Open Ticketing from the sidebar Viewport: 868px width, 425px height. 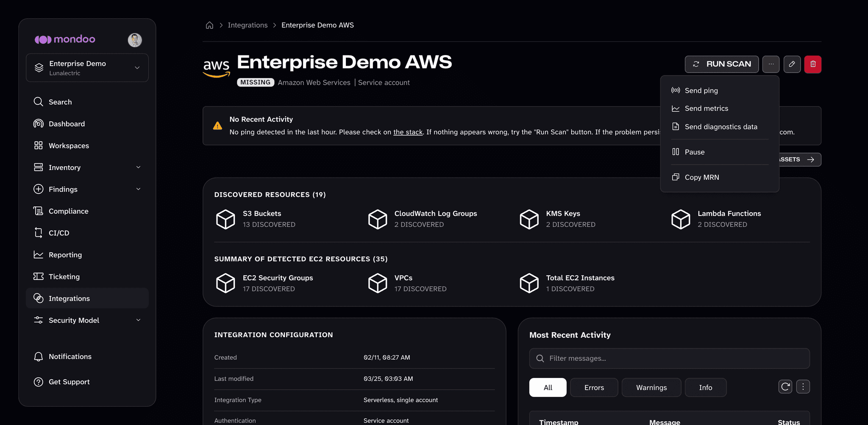87,277
